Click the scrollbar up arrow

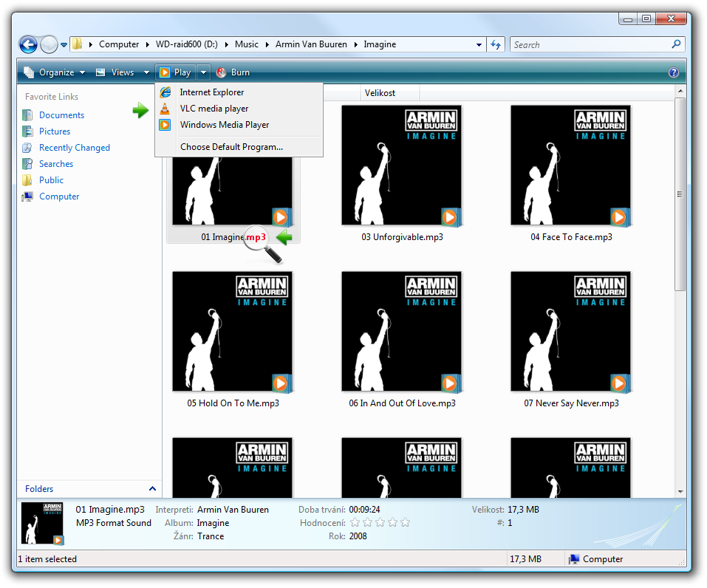[x=680, y=91]
